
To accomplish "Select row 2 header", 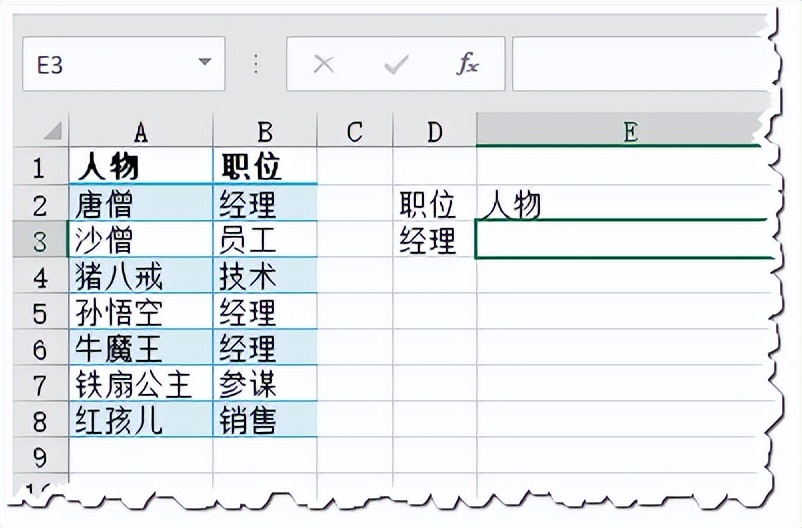I will (40, 204).
